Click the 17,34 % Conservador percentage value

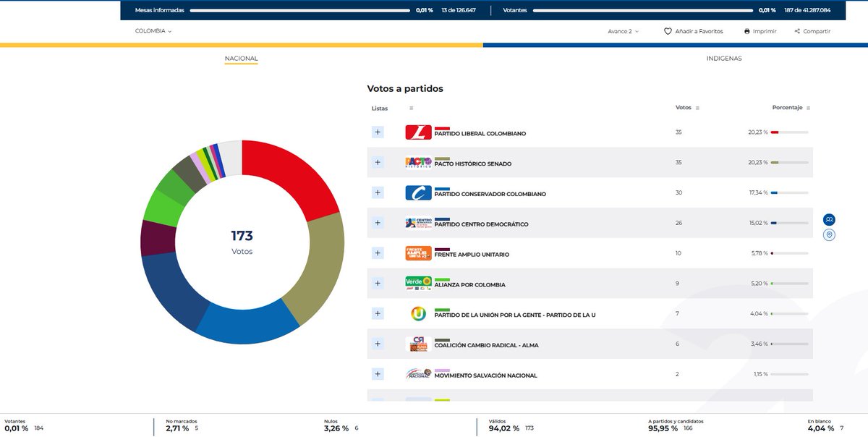tap(758, 194)
